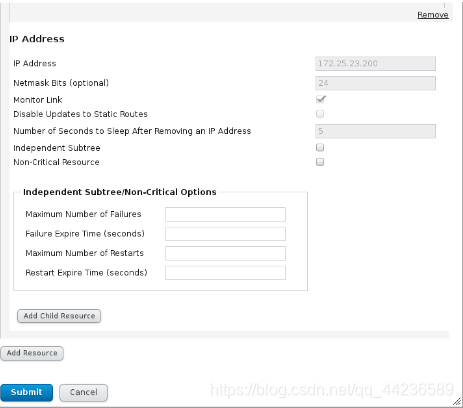
Task: Toggle the Monitor Link checkbox
Action: (320, 99)
